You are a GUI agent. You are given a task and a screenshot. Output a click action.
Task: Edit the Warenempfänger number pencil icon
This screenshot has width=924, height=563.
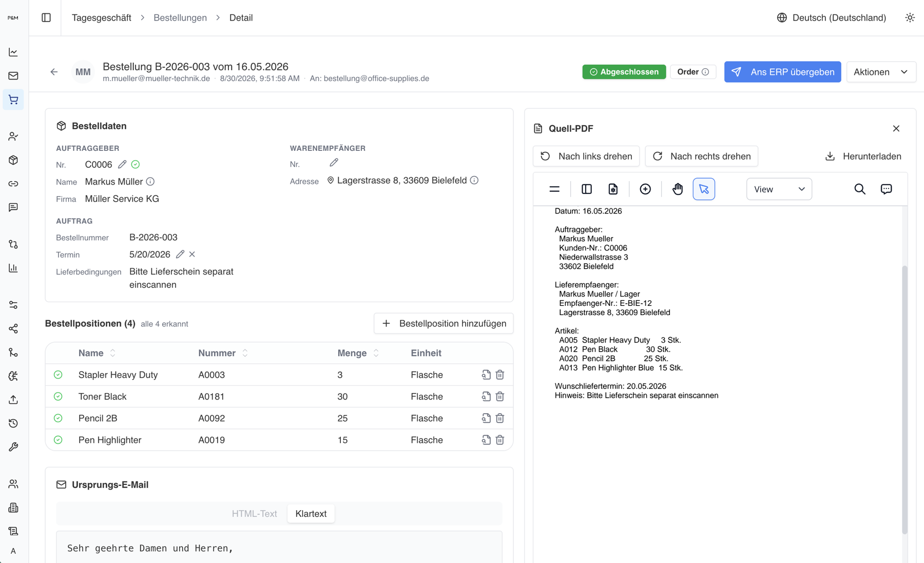point(334,163)
